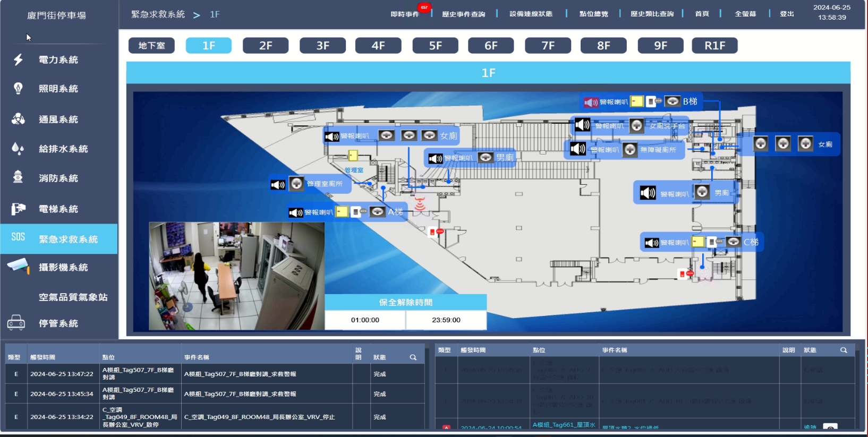Click the emergency button icon beside 無障礙廁所
Viewport: 868px width, 437px height.
pyautogui.click(x=630, y=150)
